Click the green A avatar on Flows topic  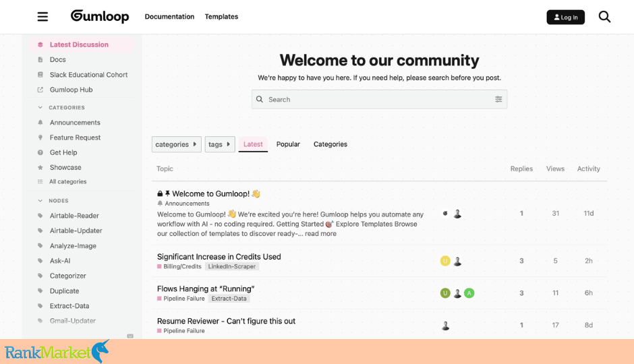pos(469,293)
